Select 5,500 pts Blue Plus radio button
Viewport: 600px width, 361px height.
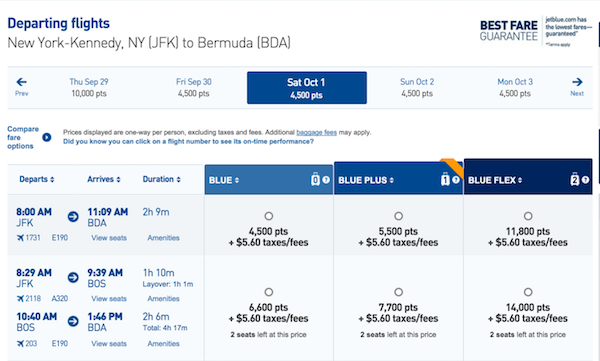pyautogui.click(x=398, y=216)
